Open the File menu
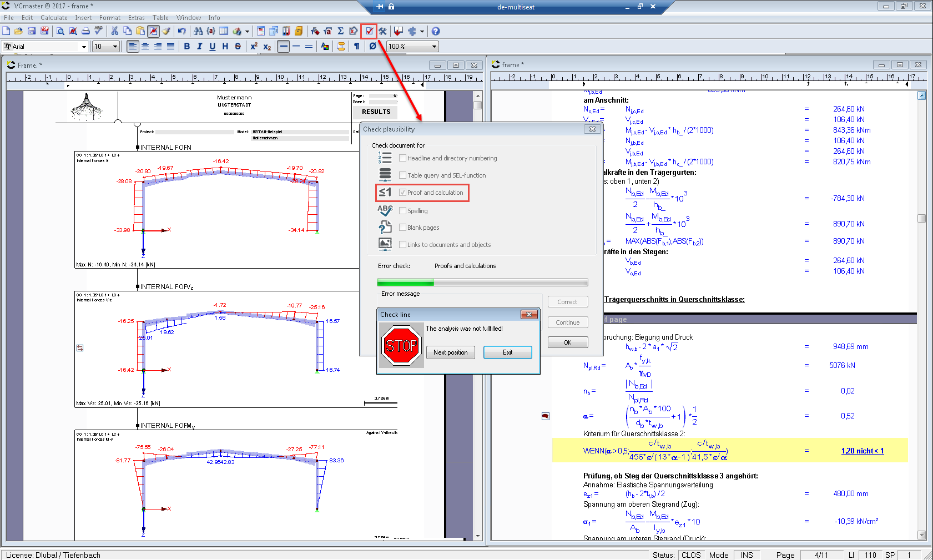This screenshot has width=933, height=560. 9,18
